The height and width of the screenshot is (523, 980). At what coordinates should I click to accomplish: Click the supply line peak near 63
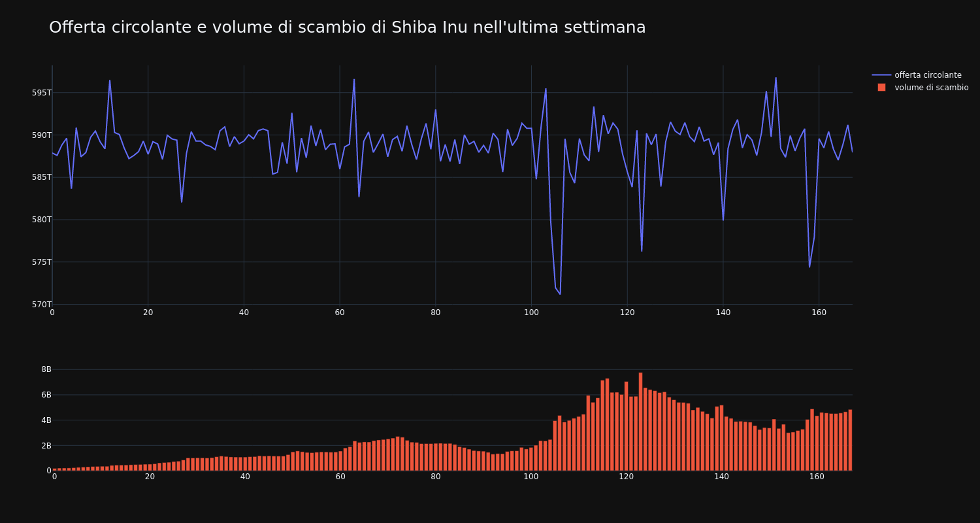354,80
